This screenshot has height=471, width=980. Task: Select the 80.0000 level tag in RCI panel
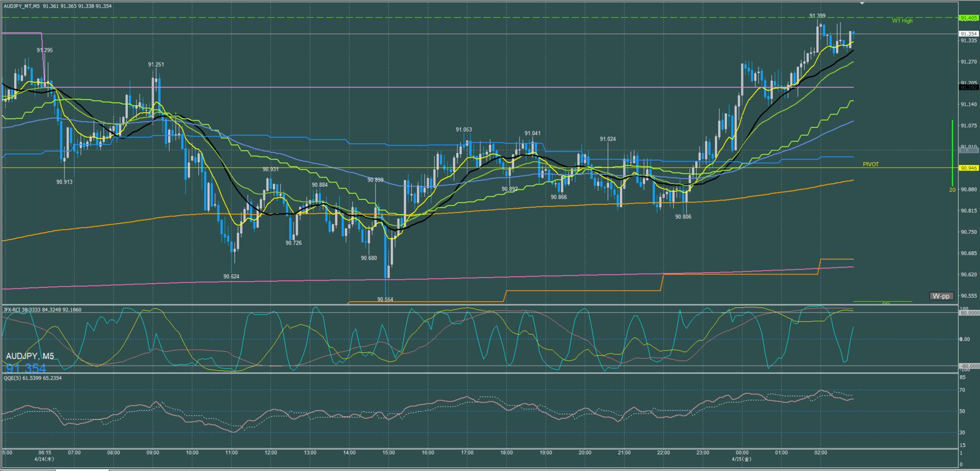(969, 312)
